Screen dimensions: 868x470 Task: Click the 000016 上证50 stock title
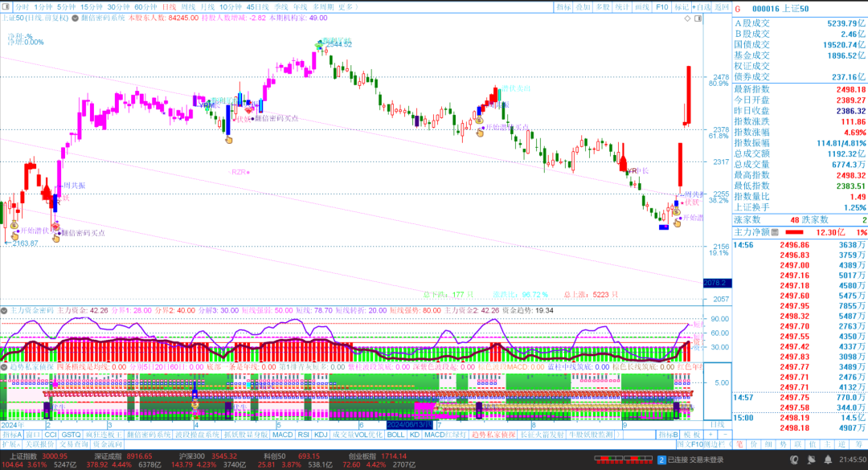pyautogui.click(x=780, y=9)
